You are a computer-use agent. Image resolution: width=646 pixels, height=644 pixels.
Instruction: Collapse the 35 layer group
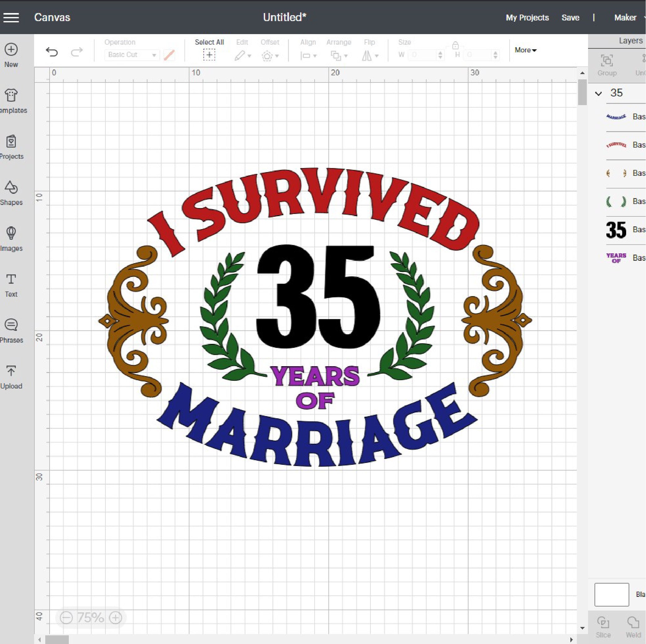point(599,94)
